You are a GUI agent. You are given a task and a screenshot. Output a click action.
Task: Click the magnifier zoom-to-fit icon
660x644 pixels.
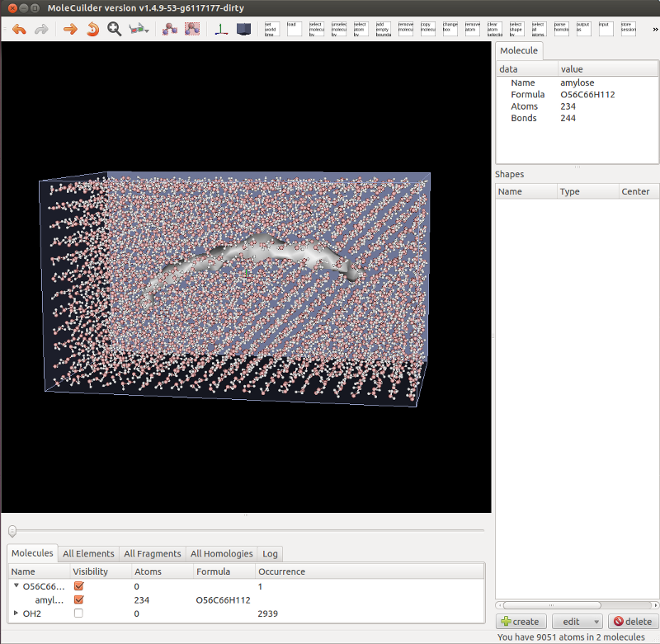tap(114, 29)
